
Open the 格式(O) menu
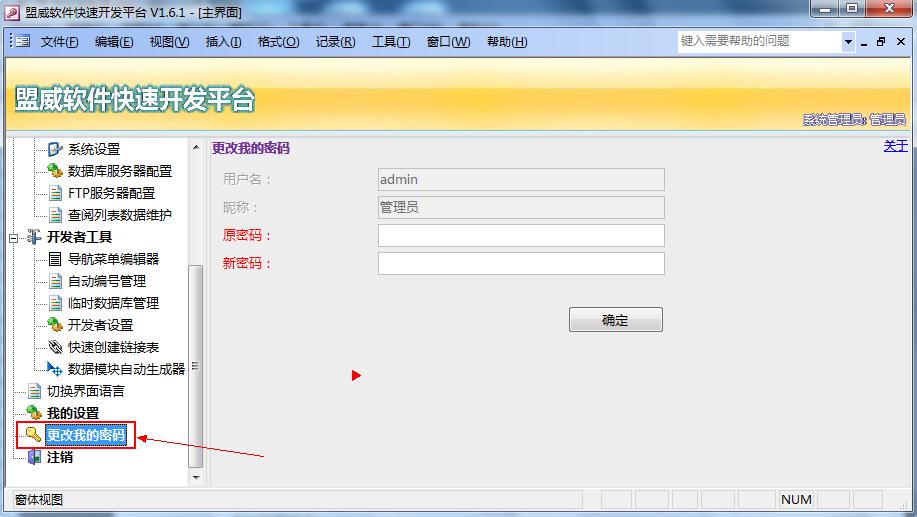click(278, 42)
